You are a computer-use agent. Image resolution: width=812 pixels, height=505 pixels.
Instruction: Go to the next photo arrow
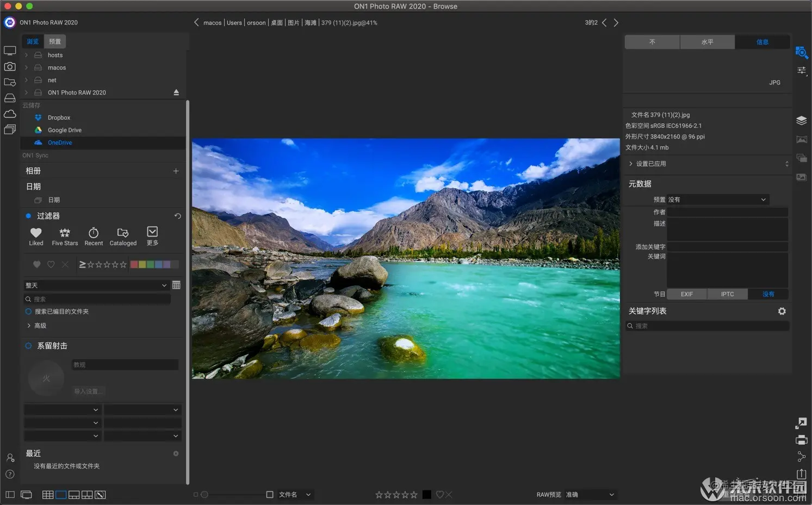616,23
